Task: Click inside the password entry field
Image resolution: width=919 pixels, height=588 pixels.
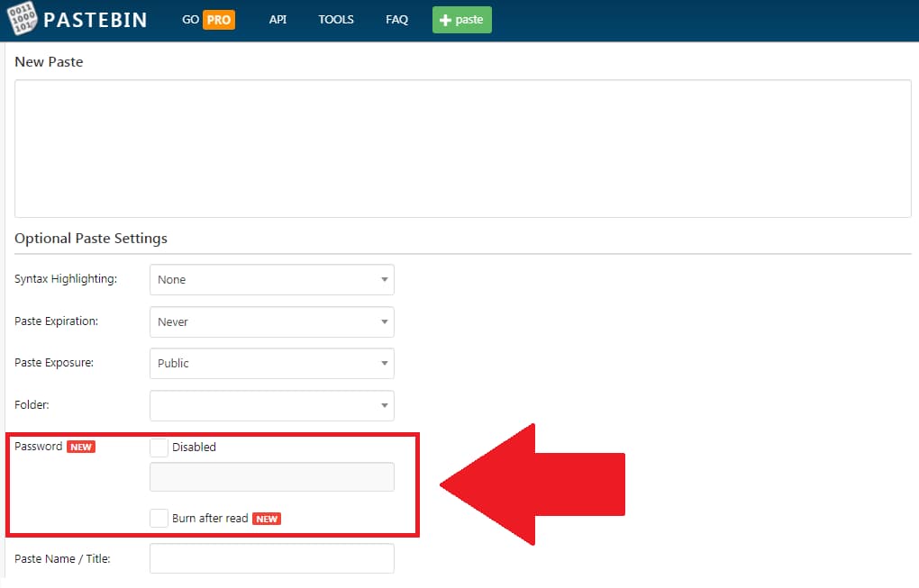Action: click(271, 476)
